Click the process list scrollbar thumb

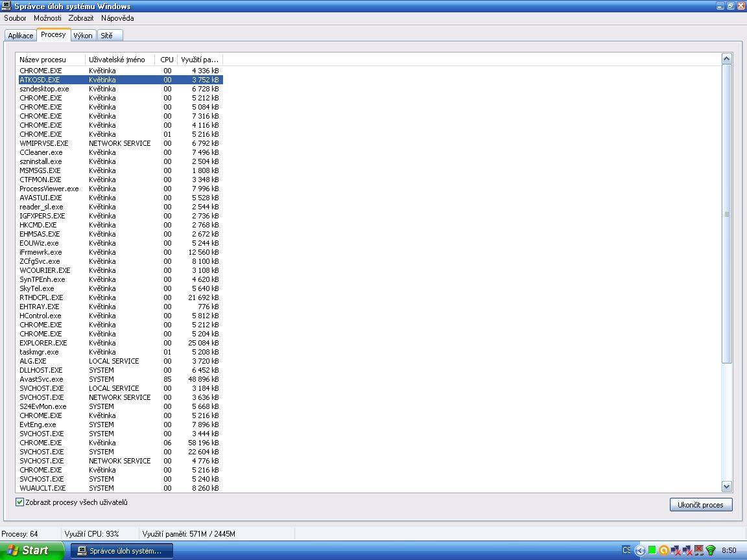coord(726,214)
